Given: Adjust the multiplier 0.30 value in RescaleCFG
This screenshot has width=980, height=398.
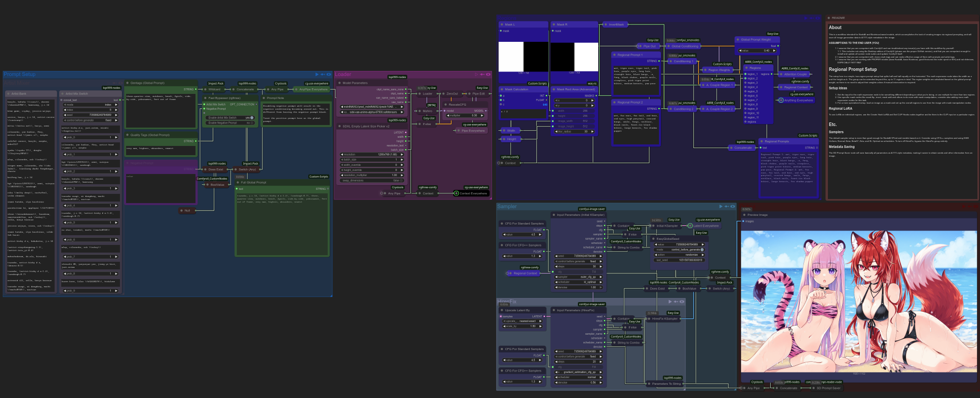Looking at the screenshot, I should click(466, 115).
